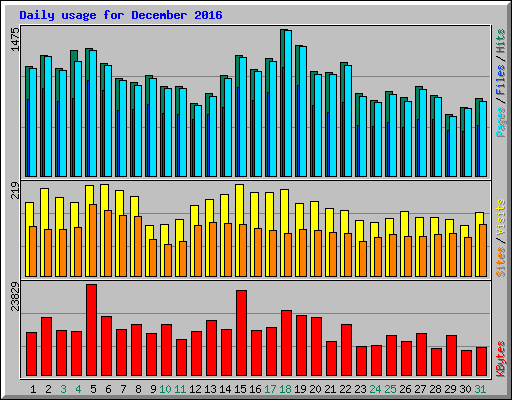
Task: Click day 19 on the date axis
Action: click(300, 389)
